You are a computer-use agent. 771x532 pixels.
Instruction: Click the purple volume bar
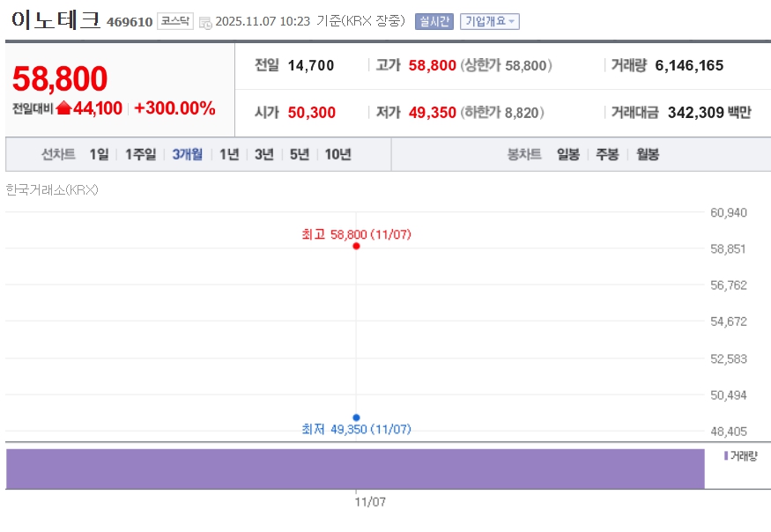(x=355, y=469)
